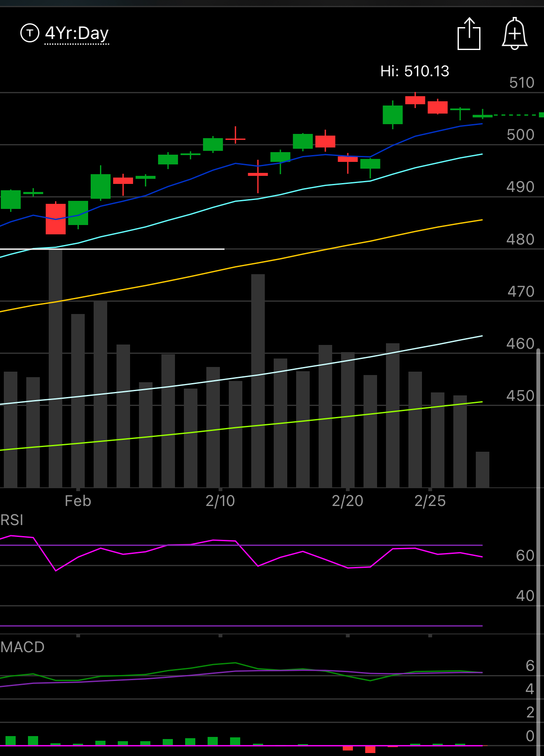Tap the big green candle before 2/25
The height and width of the screenshot is (756, 544).
393,115
